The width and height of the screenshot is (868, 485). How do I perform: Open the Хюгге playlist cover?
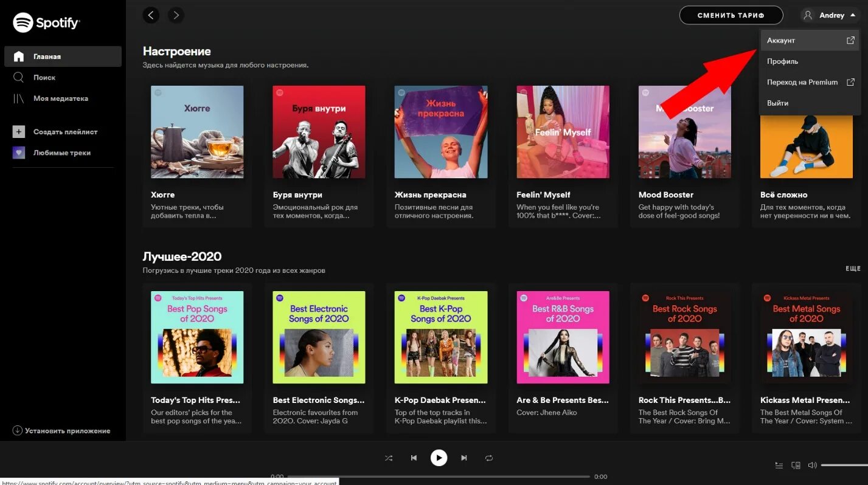click(197, 132)
